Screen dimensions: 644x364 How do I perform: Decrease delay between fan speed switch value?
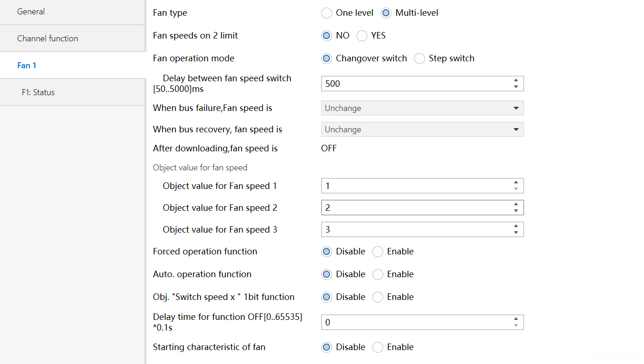(516, 87)
